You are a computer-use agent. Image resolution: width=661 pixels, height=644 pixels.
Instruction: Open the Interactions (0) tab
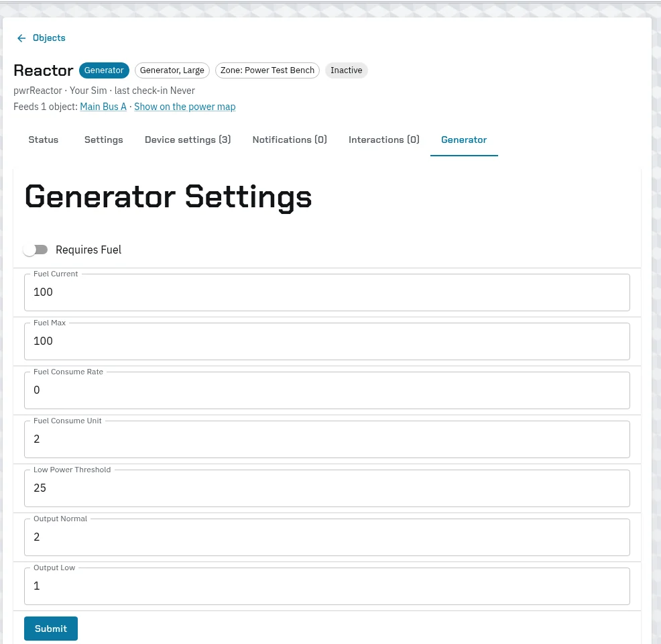click(383, 140)
